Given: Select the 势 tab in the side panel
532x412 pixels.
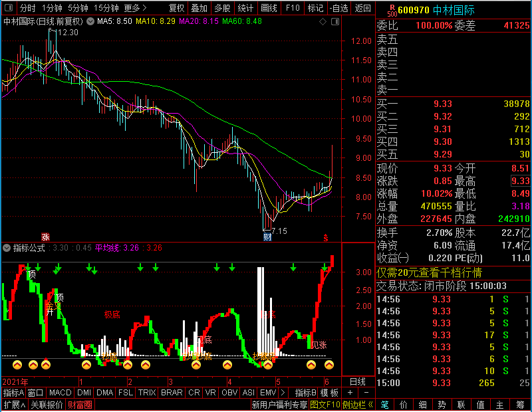Looking at the screenshot, I should pyautogui.click(x=442, y=405).
